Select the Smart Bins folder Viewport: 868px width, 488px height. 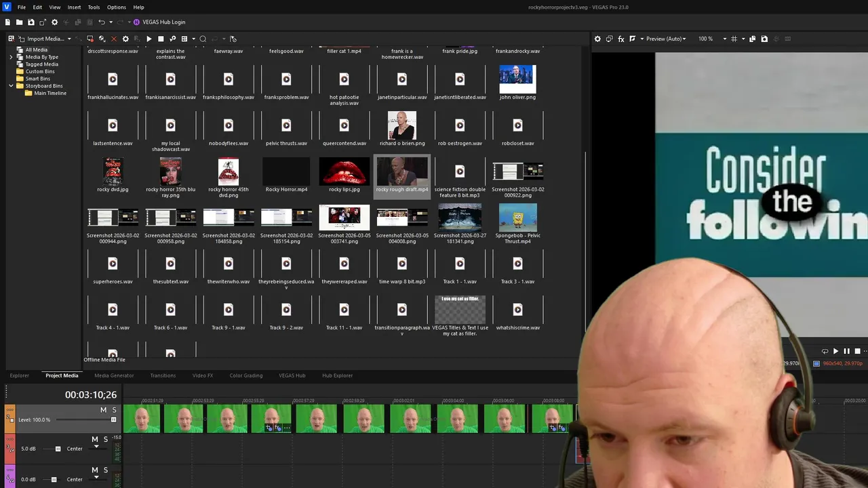point(38,79)
